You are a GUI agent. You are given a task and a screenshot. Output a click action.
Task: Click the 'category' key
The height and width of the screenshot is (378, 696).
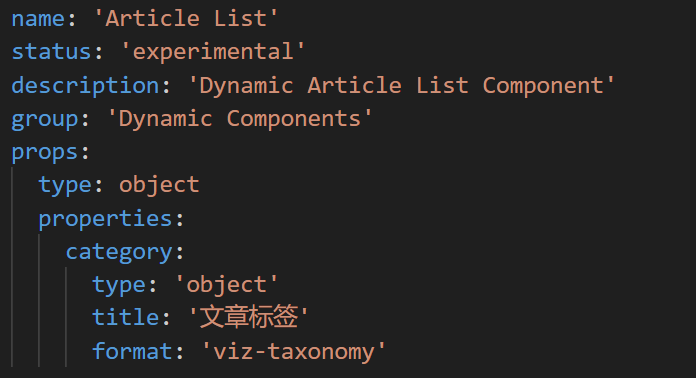click(119, 252)
